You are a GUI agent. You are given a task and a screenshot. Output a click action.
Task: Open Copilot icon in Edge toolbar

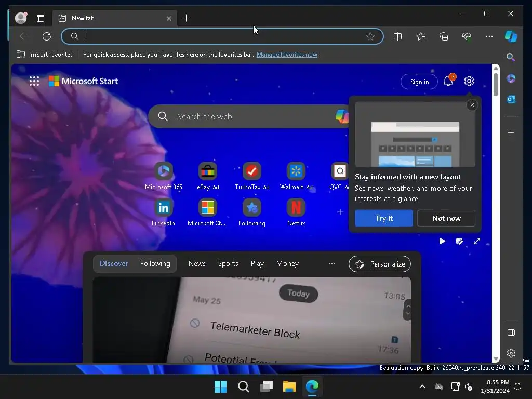pos(511,36)
